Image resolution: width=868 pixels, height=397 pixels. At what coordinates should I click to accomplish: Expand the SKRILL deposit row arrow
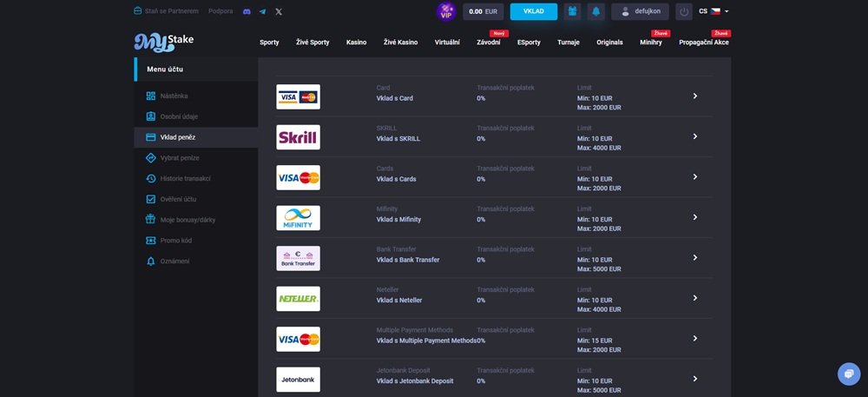[695, 136]
